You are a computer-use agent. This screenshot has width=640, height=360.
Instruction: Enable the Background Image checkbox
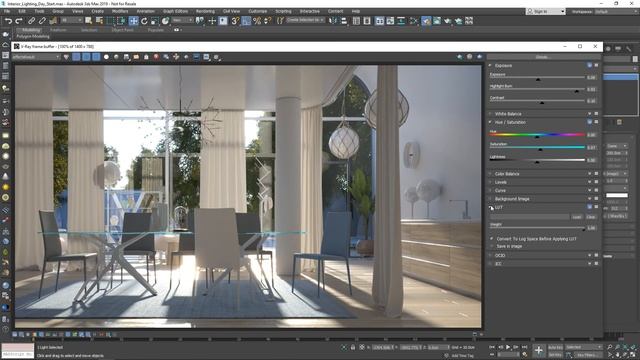(x=491, y=199)
